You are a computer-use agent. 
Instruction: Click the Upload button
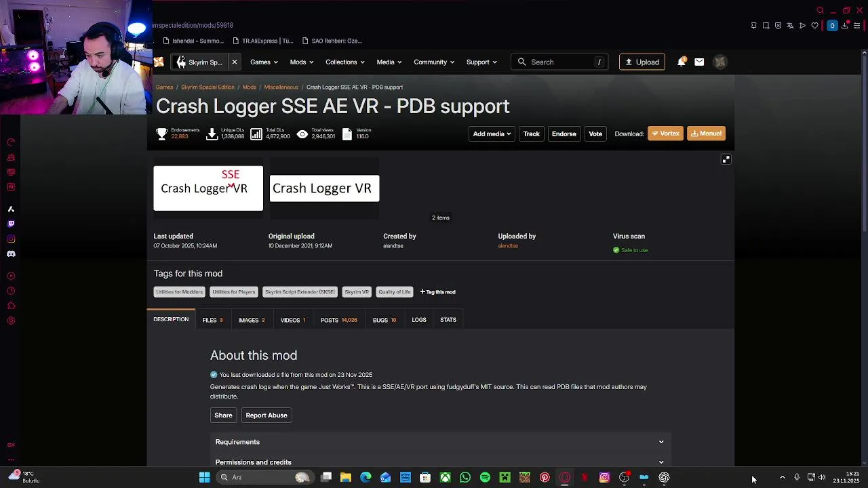click(642, 62)
